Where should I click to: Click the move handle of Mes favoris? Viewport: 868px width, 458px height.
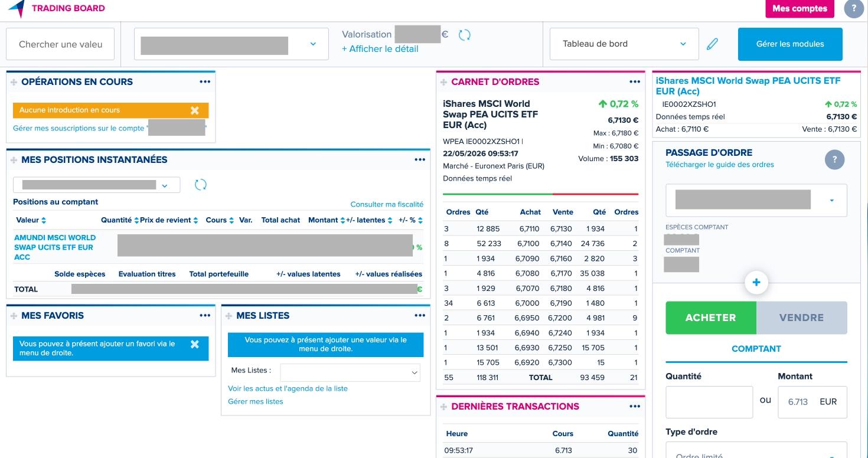pyautogui.click(x=14, y=316)
